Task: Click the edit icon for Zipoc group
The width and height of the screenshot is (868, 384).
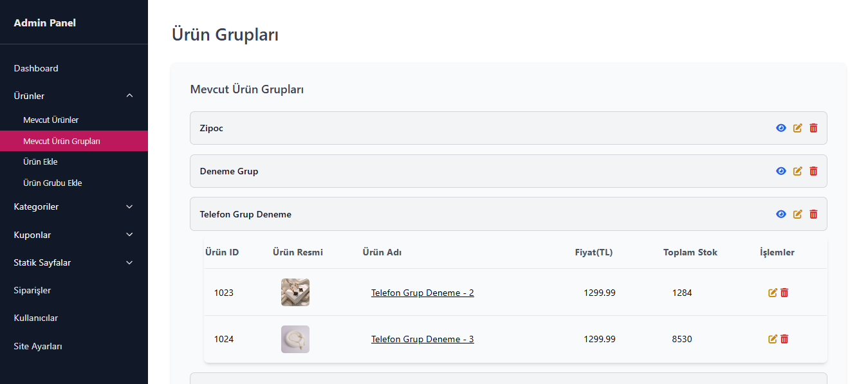Action: pos(798,128)
